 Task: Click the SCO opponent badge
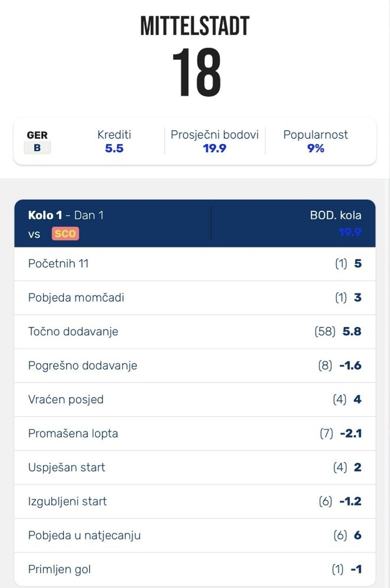(65, 233)
